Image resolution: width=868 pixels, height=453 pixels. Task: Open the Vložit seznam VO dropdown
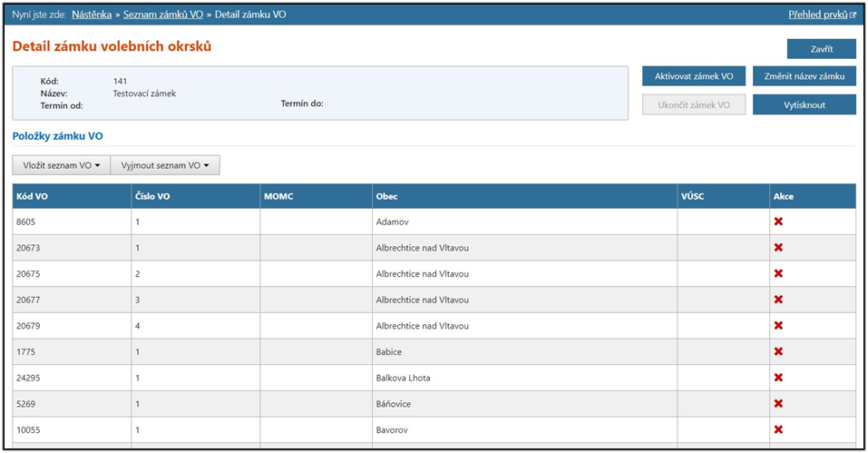(61, 165)
